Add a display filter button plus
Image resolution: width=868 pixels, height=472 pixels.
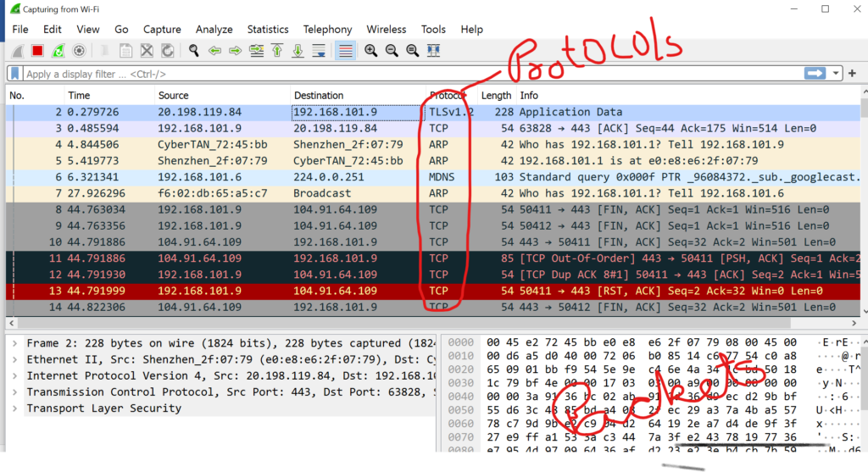tap(852, 74)
